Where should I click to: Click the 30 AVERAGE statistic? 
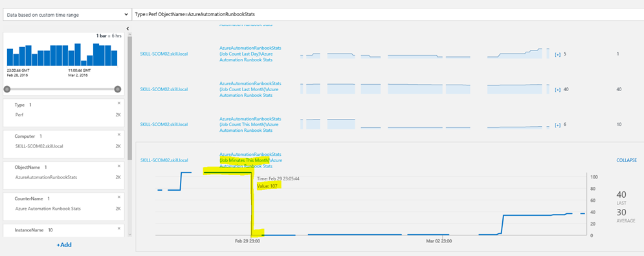coord(625,215)
